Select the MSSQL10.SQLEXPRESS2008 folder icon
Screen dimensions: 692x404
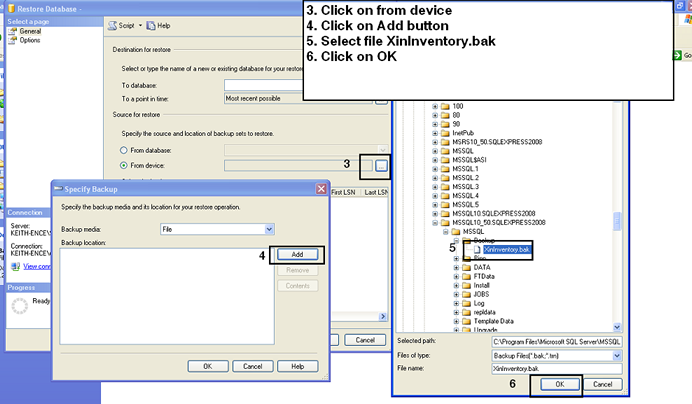coord(445,213)
